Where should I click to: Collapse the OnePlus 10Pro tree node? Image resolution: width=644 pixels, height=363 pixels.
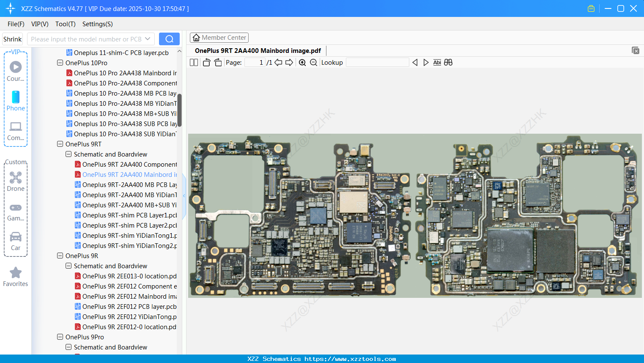click(60, 63)
